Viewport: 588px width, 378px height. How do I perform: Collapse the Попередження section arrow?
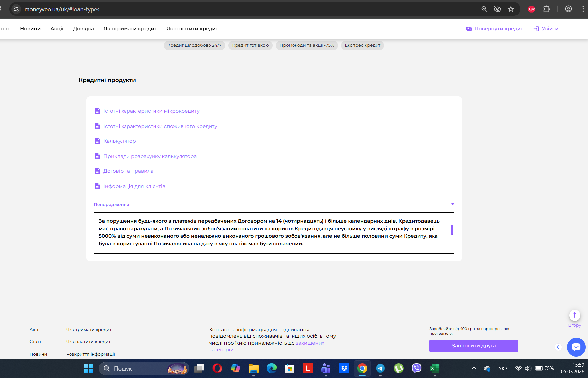pyautogui.click(x=452, y=204)
